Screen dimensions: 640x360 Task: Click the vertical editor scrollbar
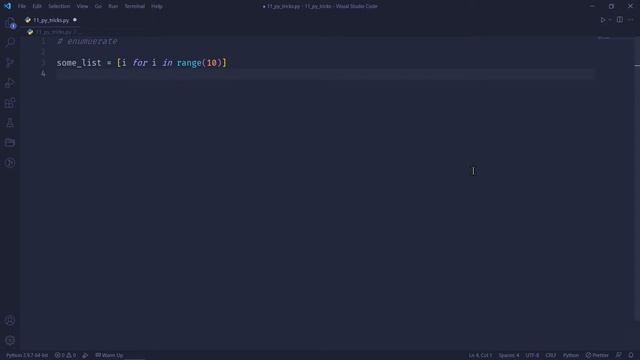pyautogui.click(x=637, y=180)
